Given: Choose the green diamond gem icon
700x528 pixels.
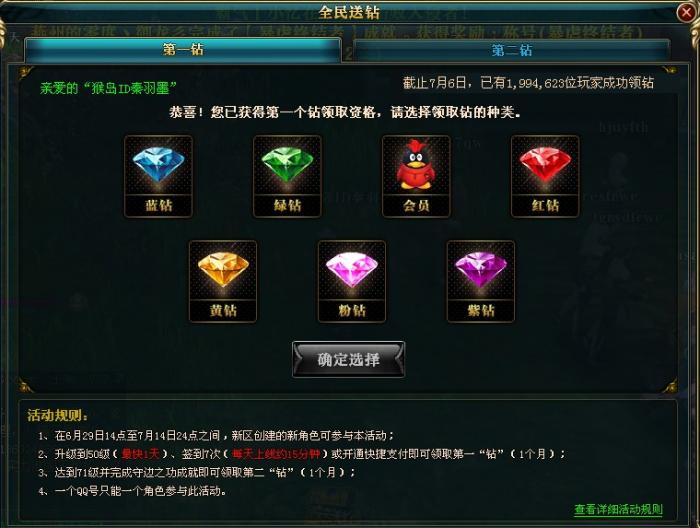Looking at the screenshot, I should (x=287, y=164).
